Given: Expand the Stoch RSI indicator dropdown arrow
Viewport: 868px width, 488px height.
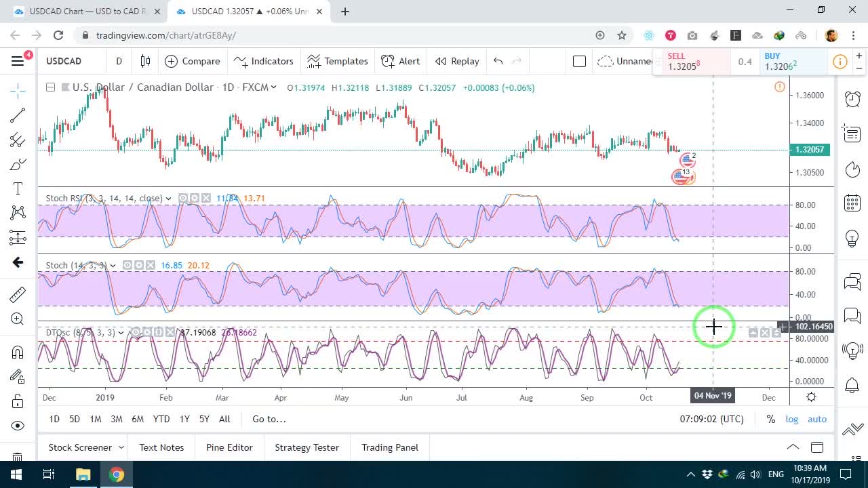Looking at the screenshot, I should tap(168, 199).
